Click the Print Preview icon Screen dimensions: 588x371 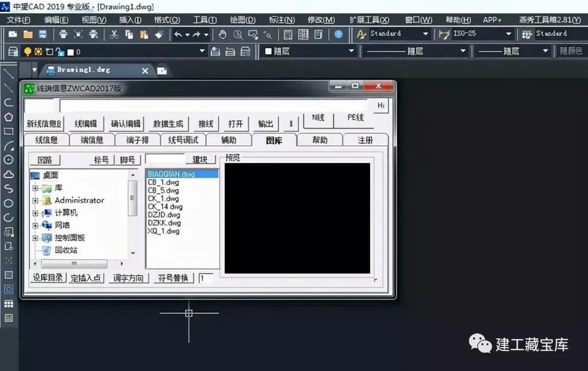(78, 34)
